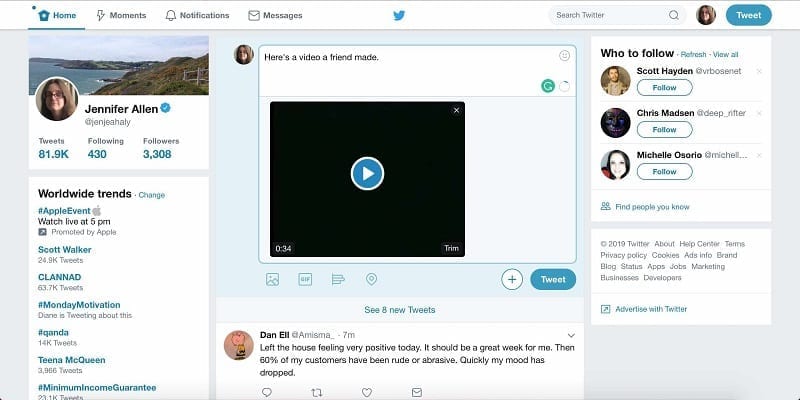Image resolution: width=800 pixels, height=400 pixels.
Task: Follow Scott Hayden
Action: tap(664, 88)
